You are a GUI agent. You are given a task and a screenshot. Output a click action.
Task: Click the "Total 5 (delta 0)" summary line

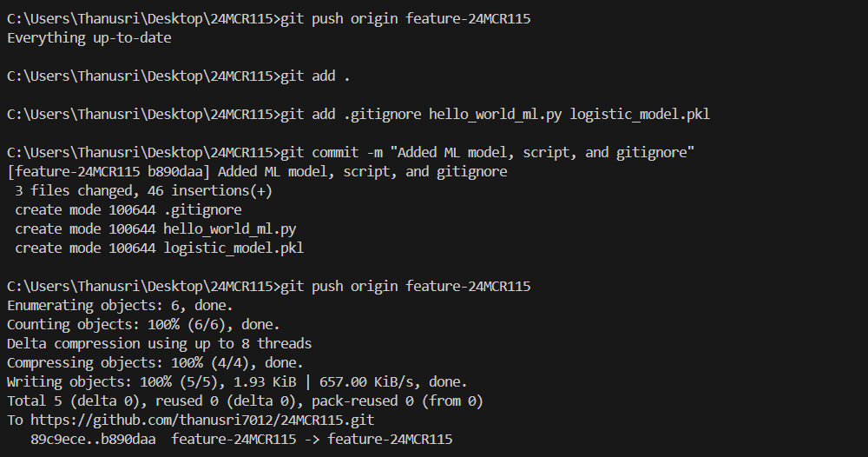[x=246, y=401]
